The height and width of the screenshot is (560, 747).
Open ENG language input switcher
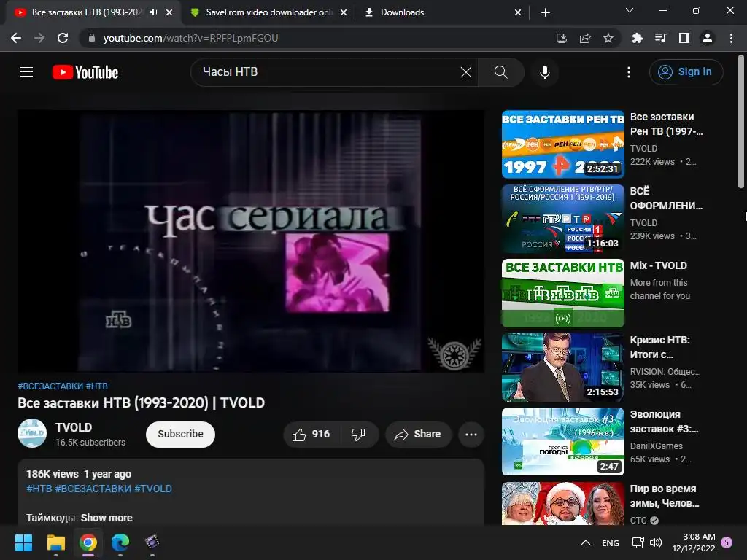[x=611, y=542]
